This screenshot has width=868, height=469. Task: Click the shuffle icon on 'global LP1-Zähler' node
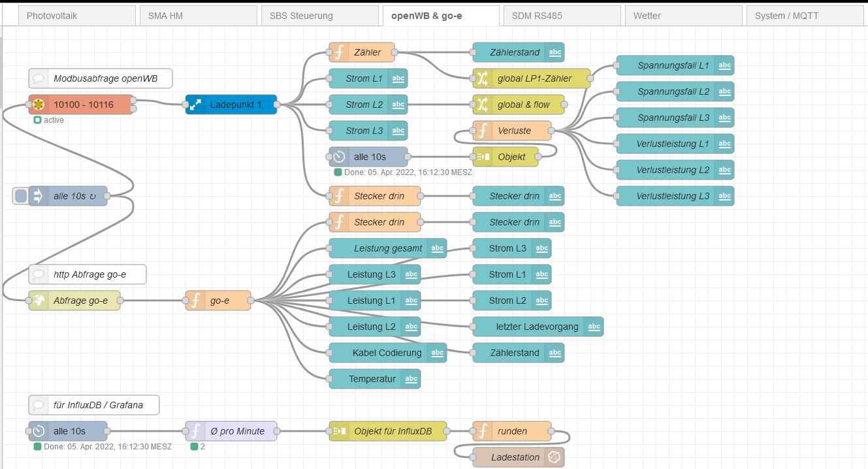click(483, 78)
